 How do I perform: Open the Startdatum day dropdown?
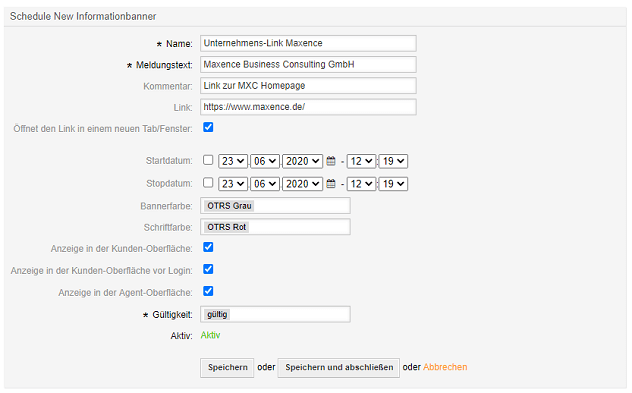233,161
